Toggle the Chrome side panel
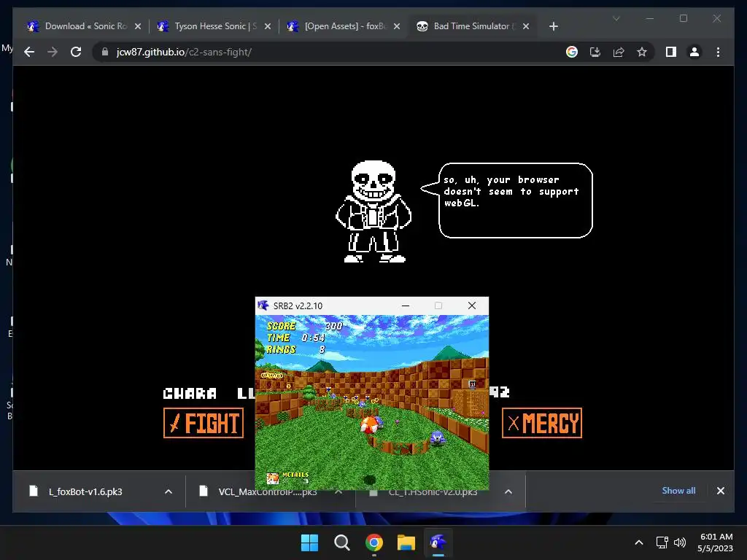Image resolution: width=747 pixels, height=560 pixels. pyautogui.click(x=671, y=52)
